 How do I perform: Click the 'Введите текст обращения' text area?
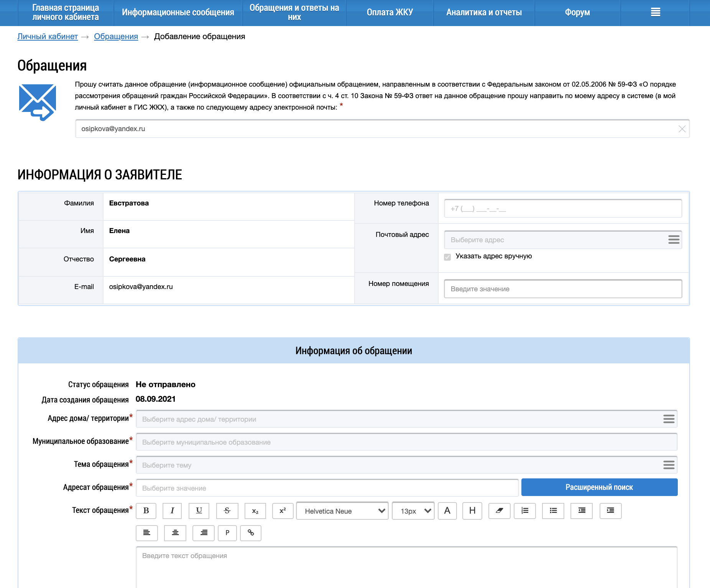tap(407, 567)
